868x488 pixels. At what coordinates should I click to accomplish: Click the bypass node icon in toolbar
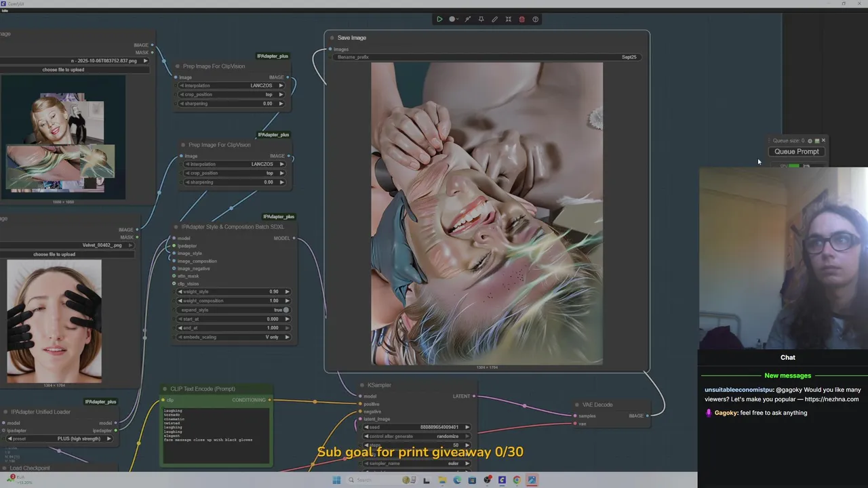467,19
